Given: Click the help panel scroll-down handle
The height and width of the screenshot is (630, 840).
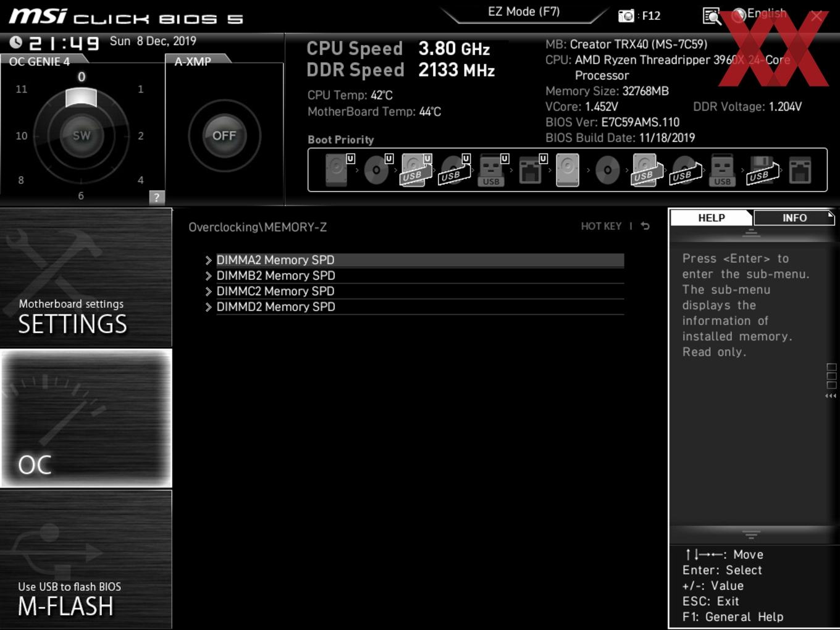Looking at the screenshot, I should [751, 534].
